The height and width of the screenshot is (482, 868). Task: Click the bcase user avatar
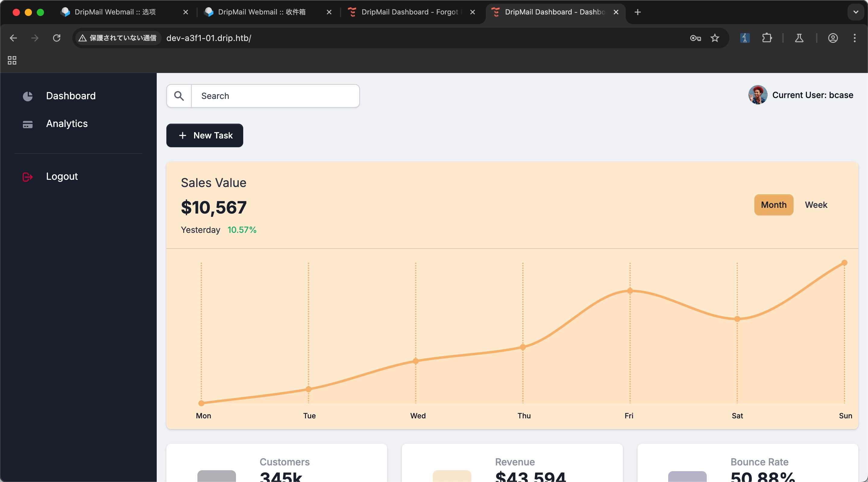pyautogui.click(x=757, y=95)
